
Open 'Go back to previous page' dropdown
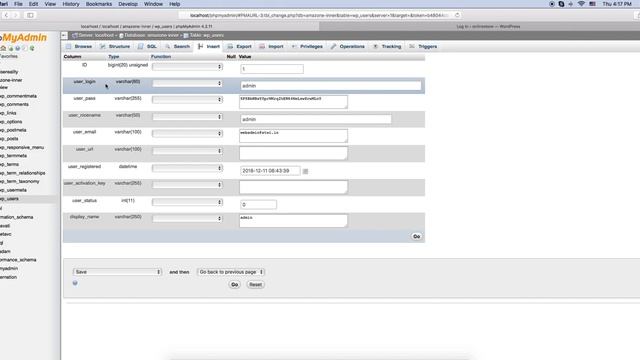(x=231, y=272)
